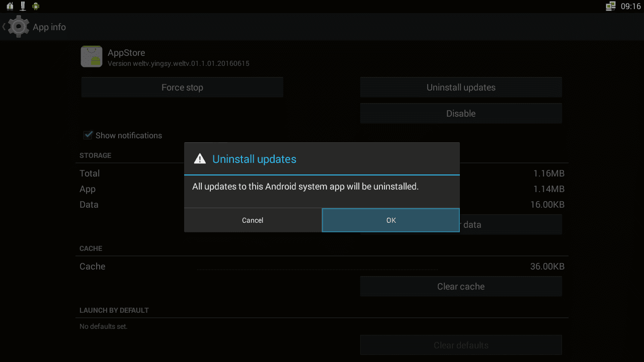The image size is (644, 362).
Task: Click the warning triangle icon in dialog
Action: click(200, 159)
